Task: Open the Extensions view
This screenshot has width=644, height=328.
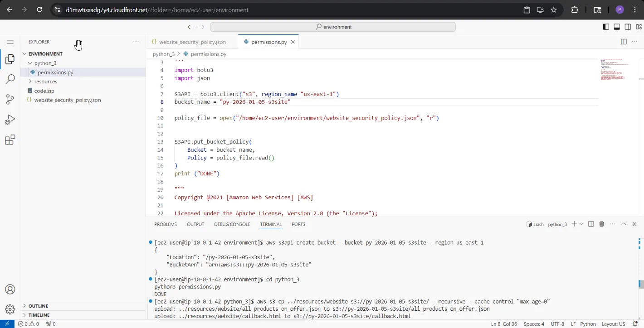Action: coord(10,140)
